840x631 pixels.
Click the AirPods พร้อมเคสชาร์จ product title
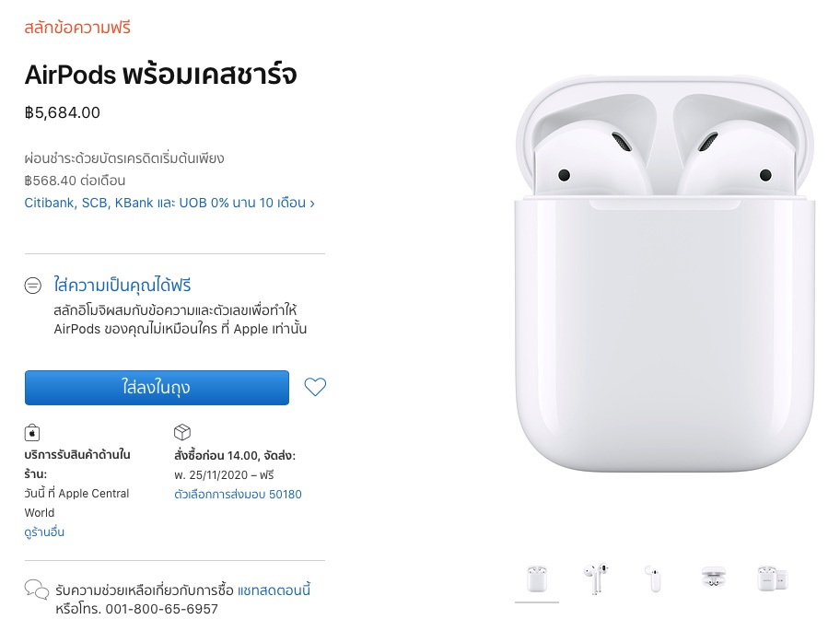click(160, 75)
